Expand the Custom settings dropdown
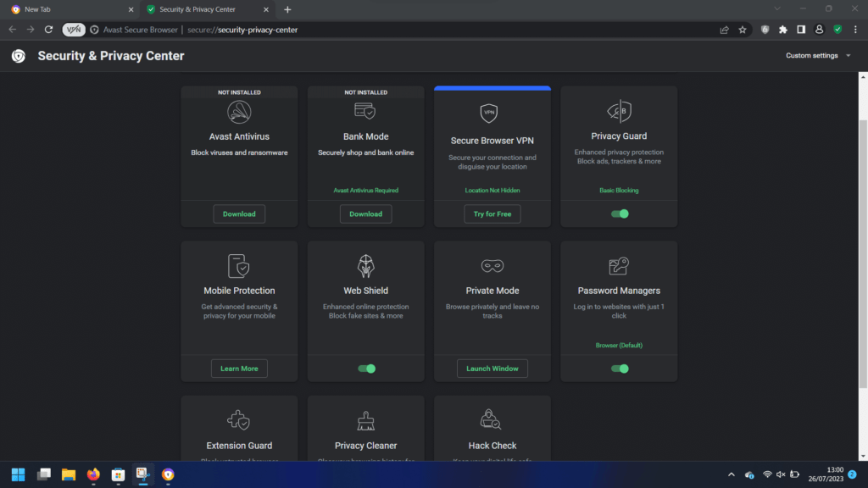The image size is (868, 488). [818, 56]
